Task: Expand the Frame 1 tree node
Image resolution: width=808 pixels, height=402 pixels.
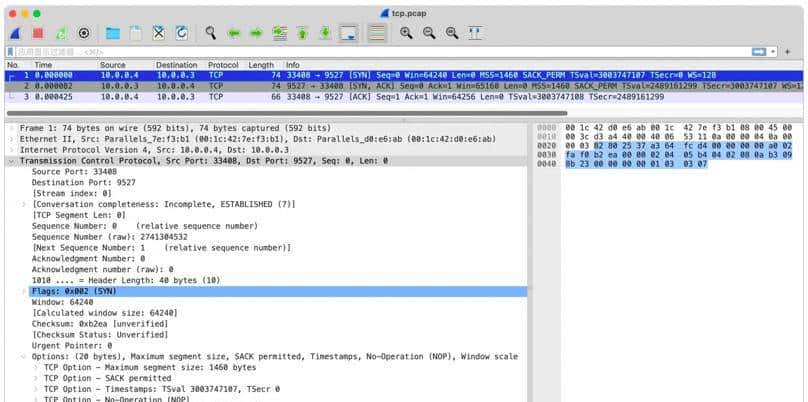Action: (11, 129)
